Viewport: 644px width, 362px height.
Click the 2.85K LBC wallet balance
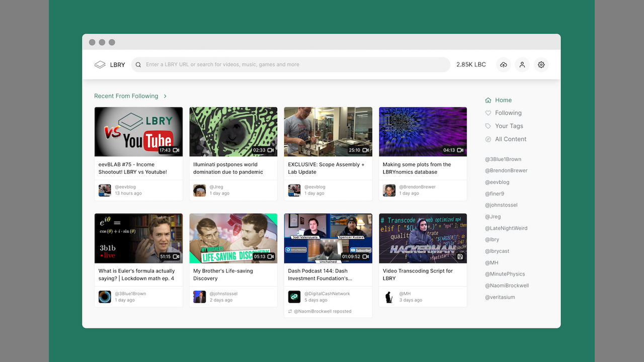(471, 65)
